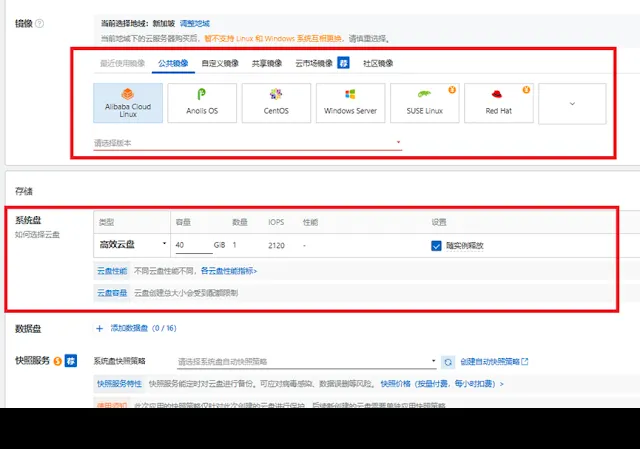Click the orange paid badge on SUSE Linux
640x449 pixels.
(452, 90)
